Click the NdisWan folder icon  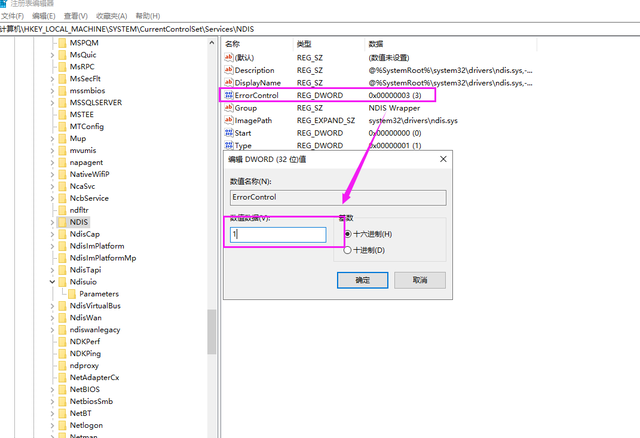click(62, 318)
